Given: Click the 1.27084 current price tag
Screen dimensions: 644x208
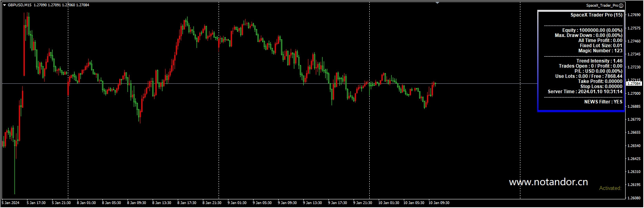Looking at the screenshot, I should [x=634, y=84].
